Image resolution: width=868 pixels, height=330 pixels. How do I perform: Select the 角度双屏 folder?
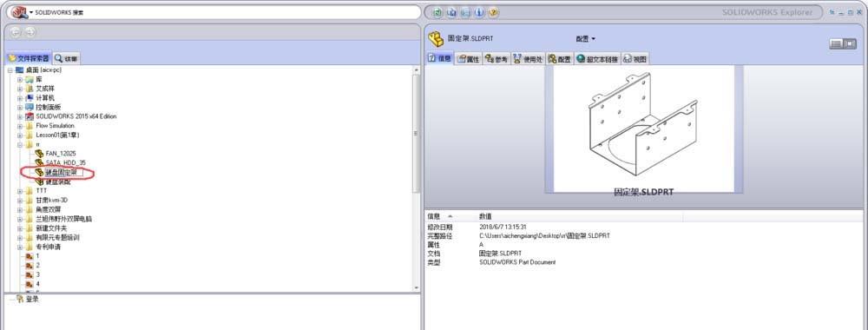(49, 209)
